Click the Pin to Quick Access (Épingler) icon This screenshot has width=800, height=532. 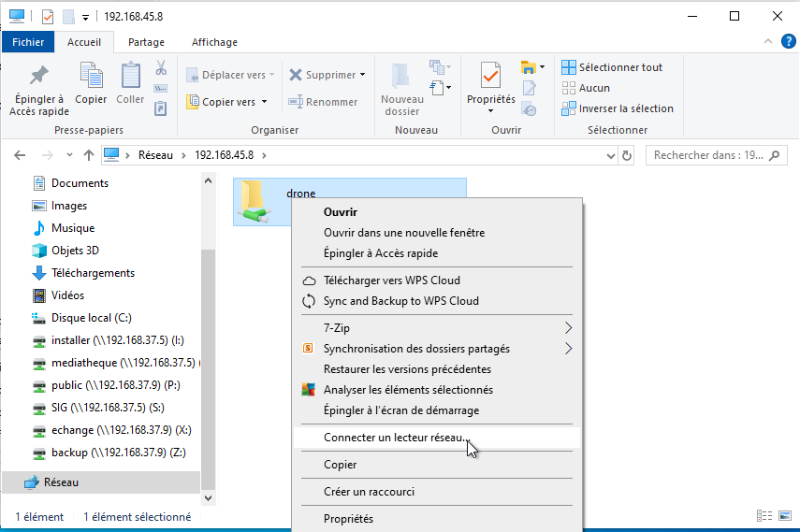[37, 76]
